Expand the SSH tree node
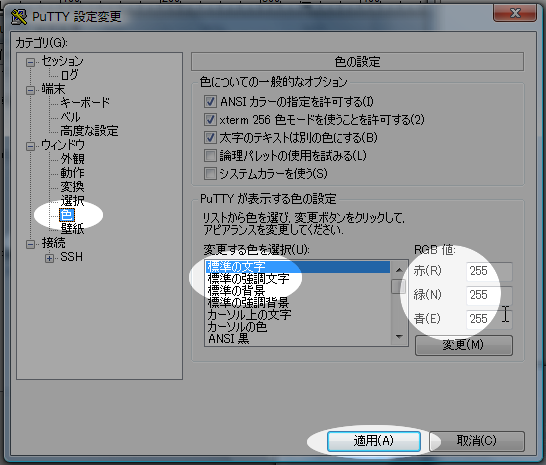Viewport: 546px width, 465px height. [49, 258]
